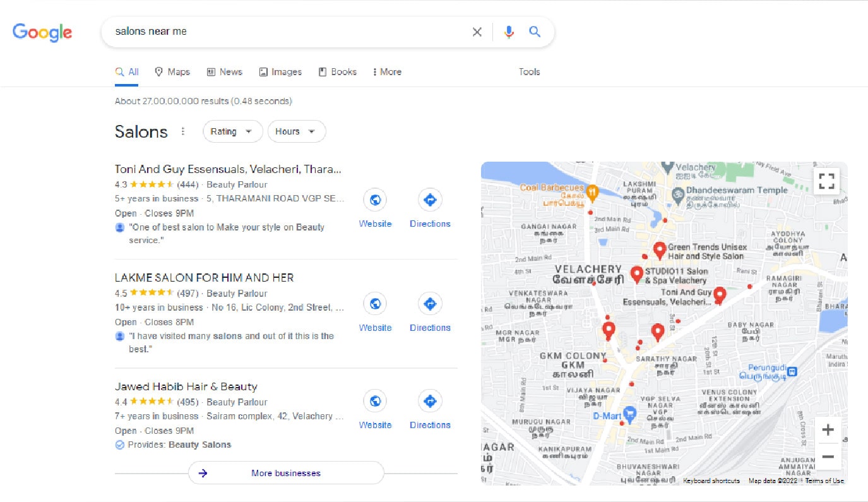Viewport: 868px width, 502px height.
Task: Click Terms of Use link on map
Action: (824, 481)
